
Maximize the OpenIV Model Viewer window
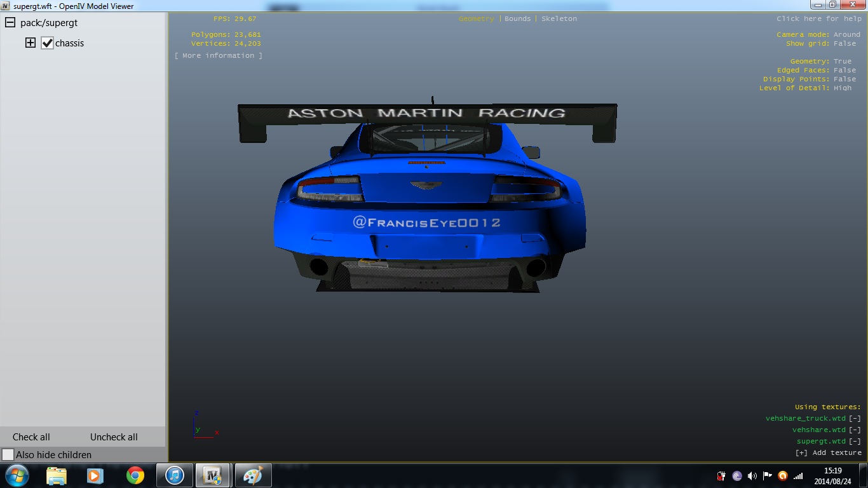coord(833,4)
